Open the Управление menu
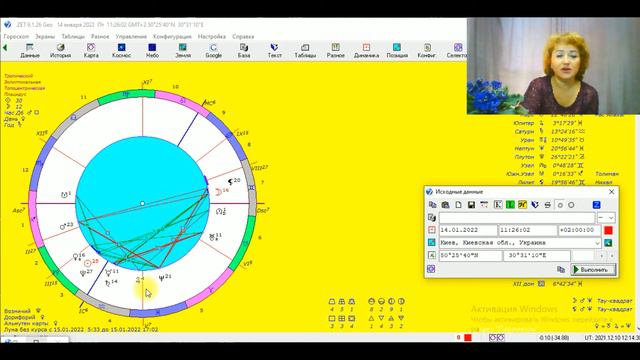The height and width of the screenshot is (360, 640). click(x=131, y=36)
